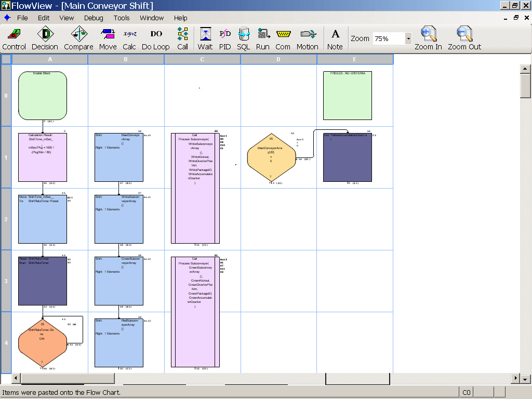
Task: Choose the Compare block tool
Action: click(x=78, y=38)
